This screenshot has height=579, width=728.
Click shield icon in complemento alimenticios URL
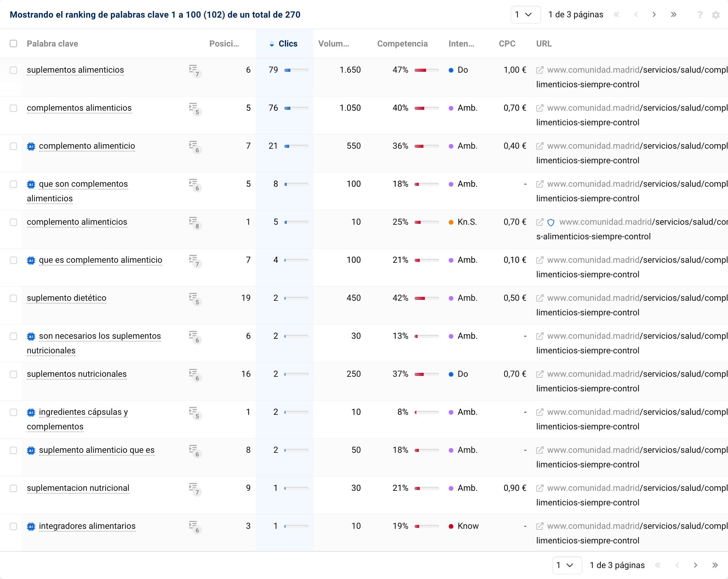click(x=551, y=222)
